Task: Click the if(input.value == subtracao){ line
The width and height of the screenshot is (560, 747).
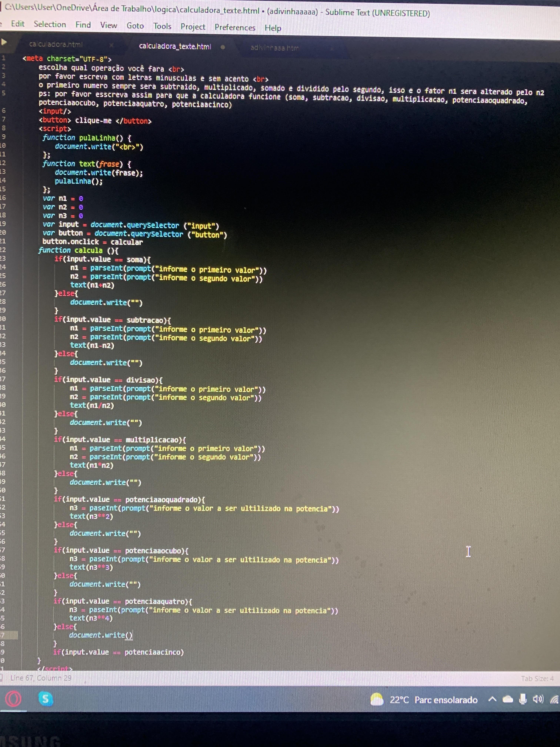Action: point(113,320)
